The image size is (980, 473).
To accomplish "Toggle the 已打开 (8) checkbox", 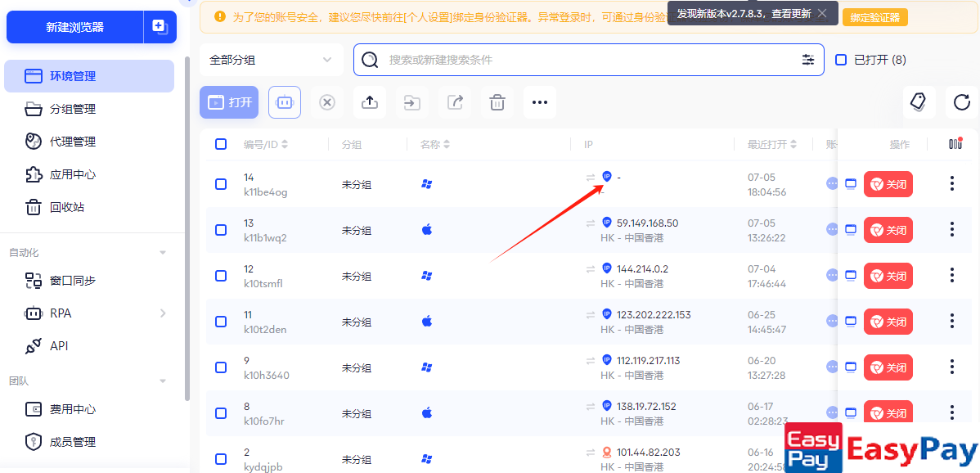I will tap(841, 60).
